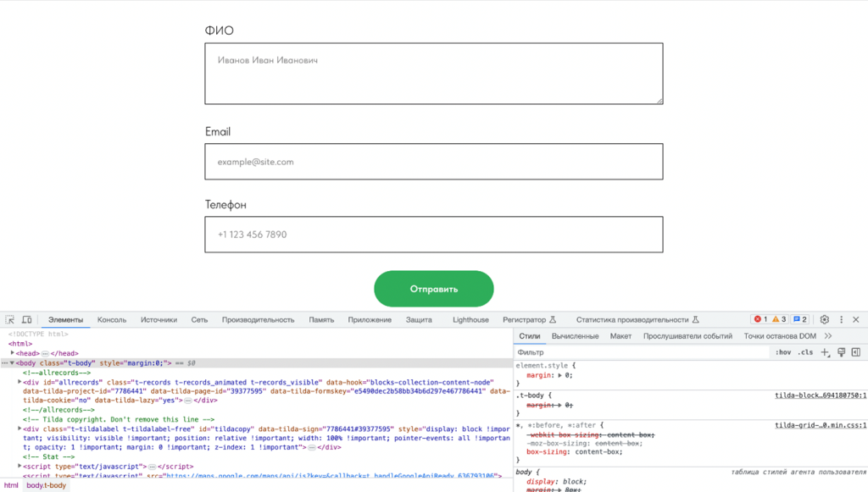This screenshot has width=868, height=492.
Task: Expand the head element node
Action: (x=12, y=352)
